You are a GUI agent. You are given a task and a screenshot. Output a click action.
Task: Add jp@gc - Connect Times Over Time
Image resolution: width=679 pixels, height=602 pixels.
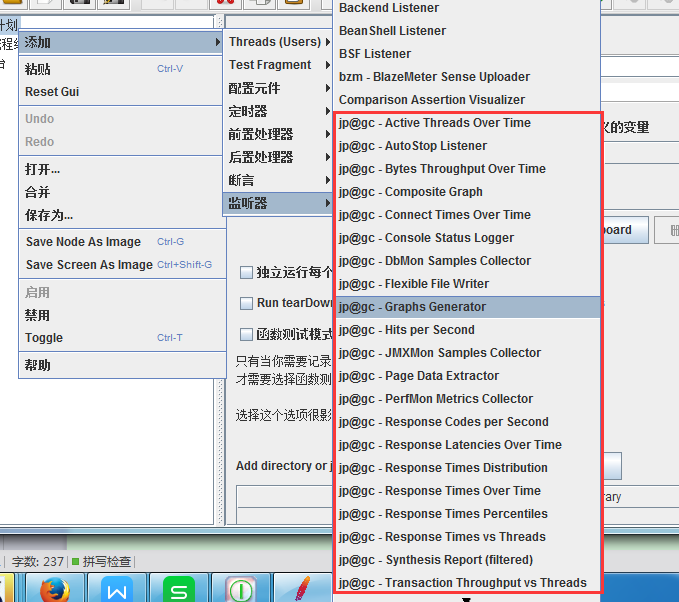468,215
